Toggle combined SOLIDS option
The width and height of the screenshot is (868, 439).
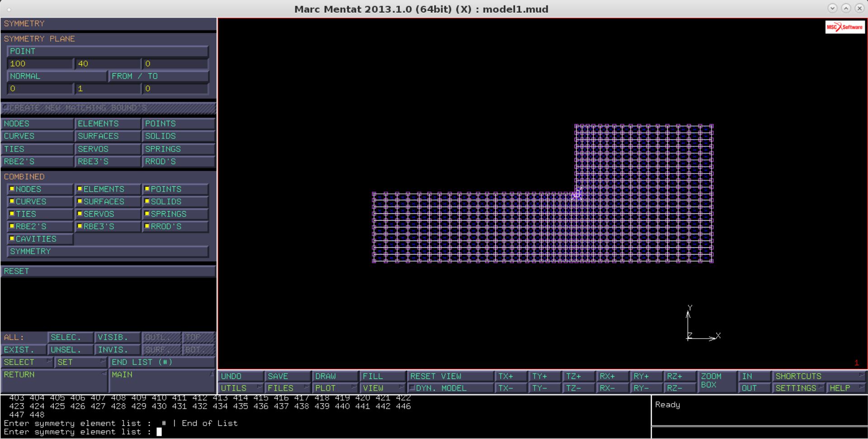175,202
